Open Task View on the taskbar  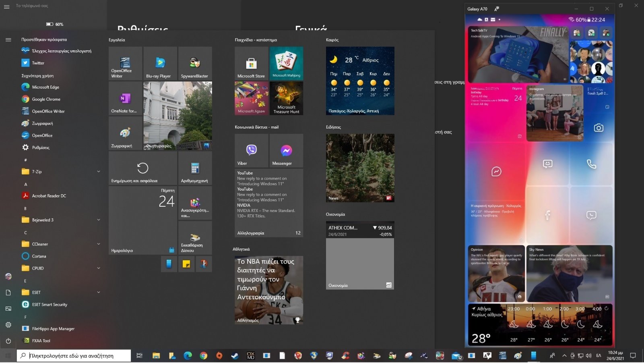140,356
